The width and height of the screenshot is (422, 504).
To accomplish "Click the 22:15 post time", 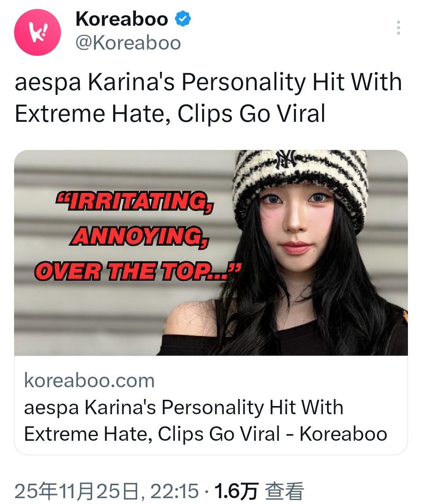I will point(174,491).
